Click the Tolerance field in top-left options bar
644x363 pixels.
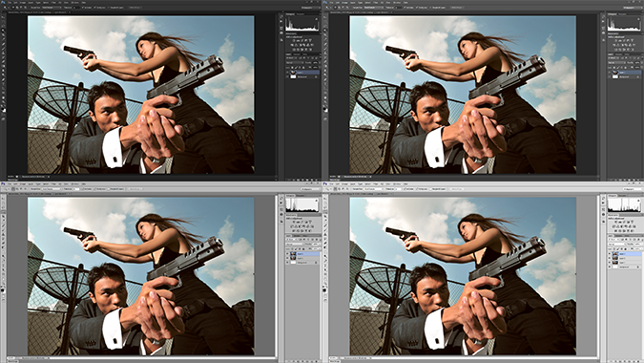(76, 8)
